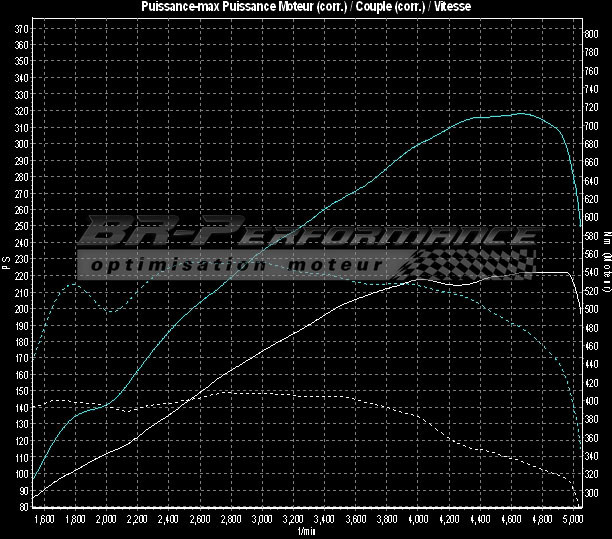Click the 4,000 tick on the rpm axis
Screen dimensions: 612x539
click(417, 521)
